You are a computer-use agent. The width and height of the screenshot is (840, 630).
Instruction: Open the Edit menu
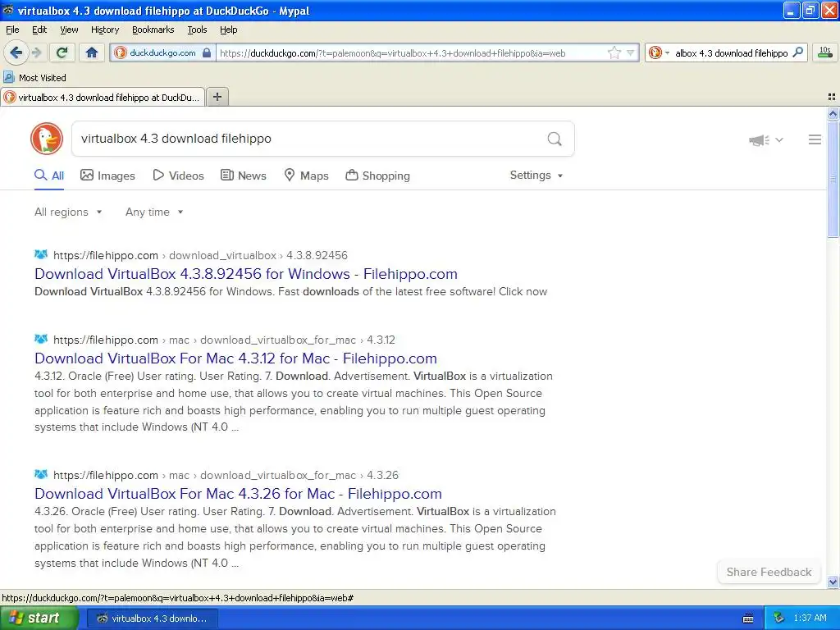(x=39, y=30)
